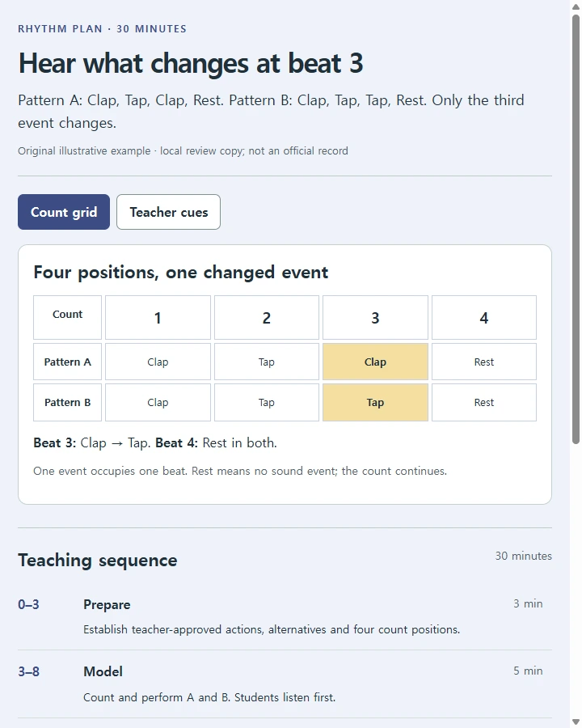Click the Pattern A row label

(67, 362)
